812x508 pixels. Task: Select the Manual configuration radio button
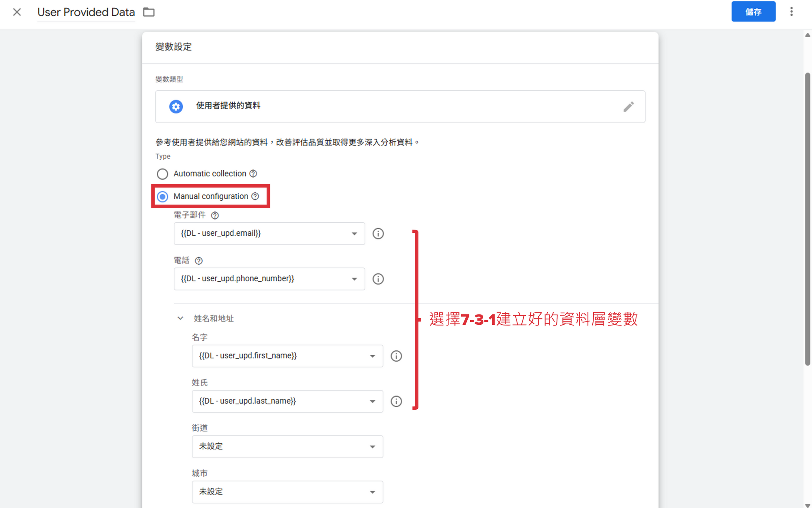[162, 197]
